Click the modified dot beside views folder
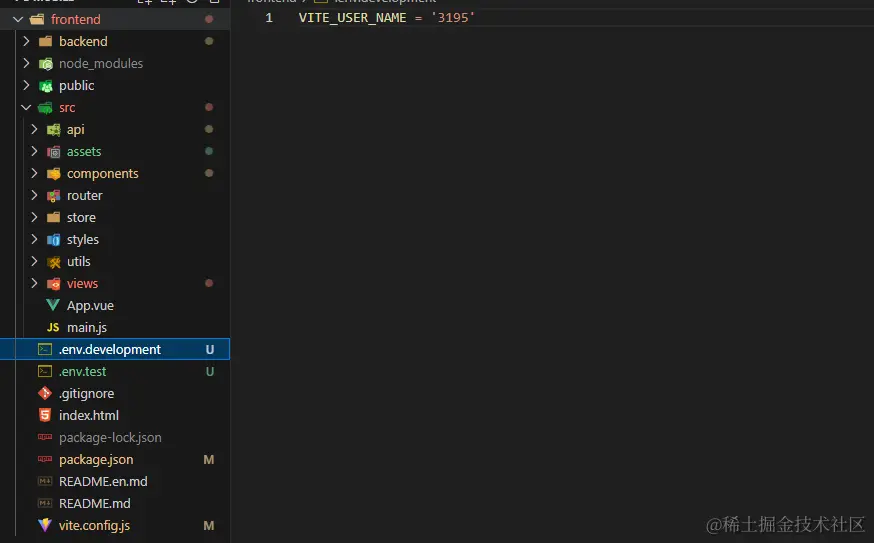 [209, 283]
